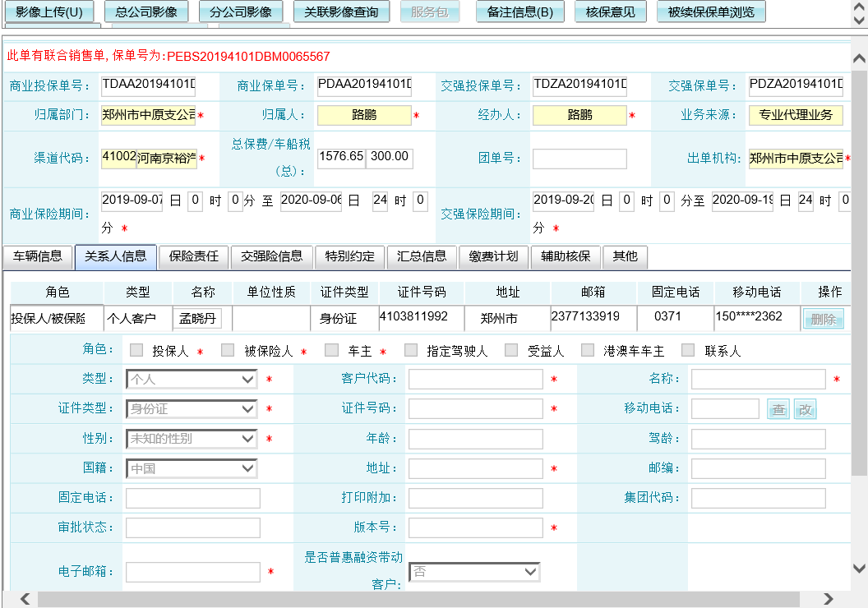Enable the 指定驾驶人 checkbox

click(411, 350)
